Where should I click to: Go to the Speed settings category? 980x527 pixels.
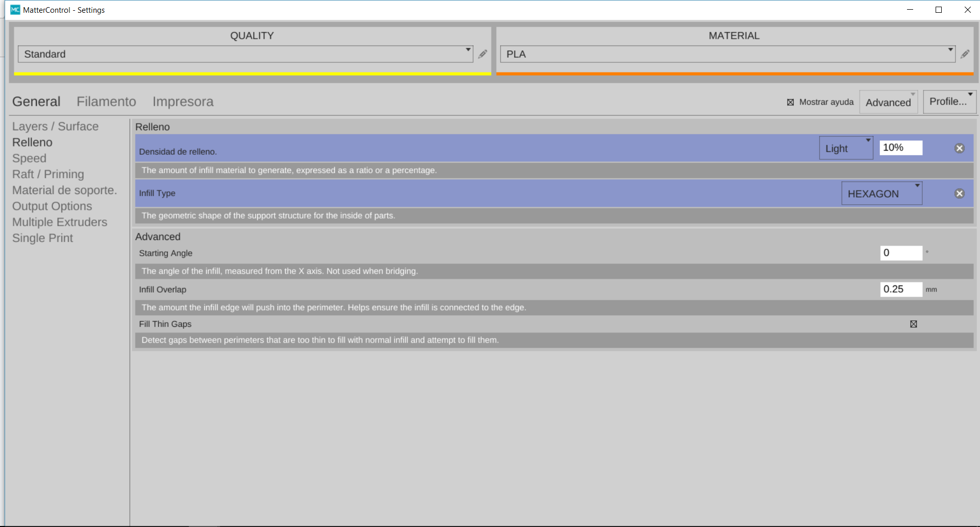point(29,158)
